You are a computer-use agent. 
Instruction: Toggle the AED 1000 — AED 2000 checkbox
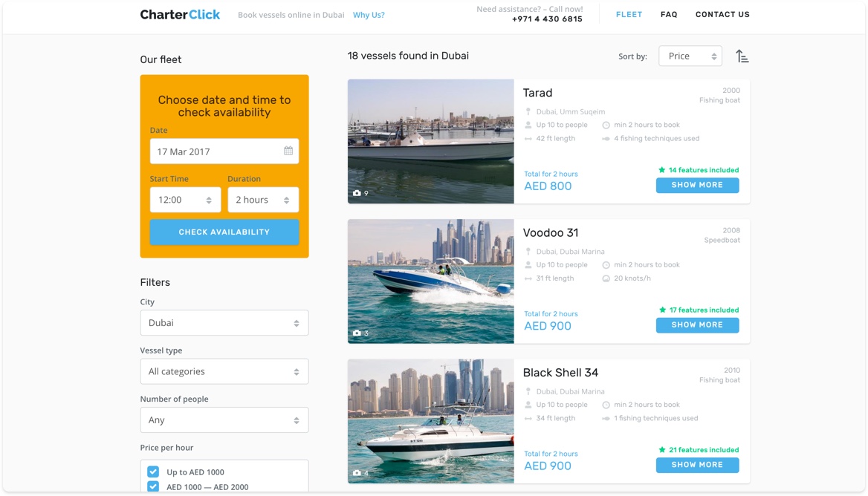[x=153, y=486]
